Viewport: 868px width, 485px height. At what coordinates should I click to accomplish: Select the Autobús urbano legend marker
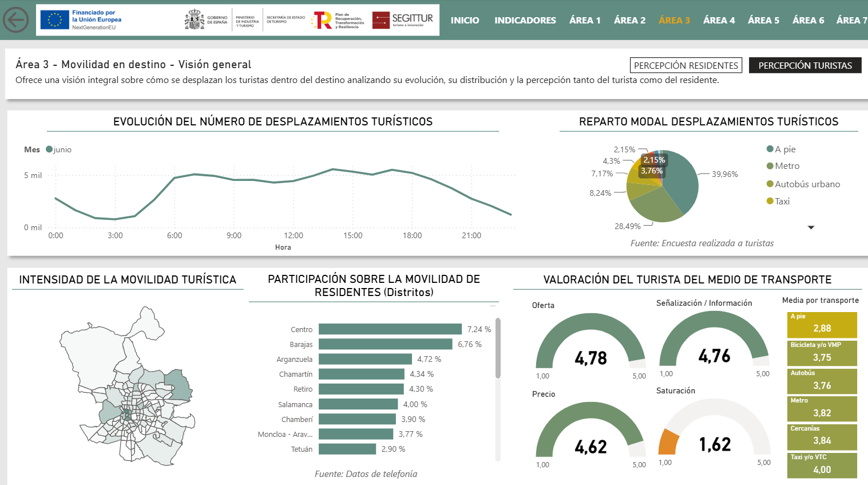[770, 184]
